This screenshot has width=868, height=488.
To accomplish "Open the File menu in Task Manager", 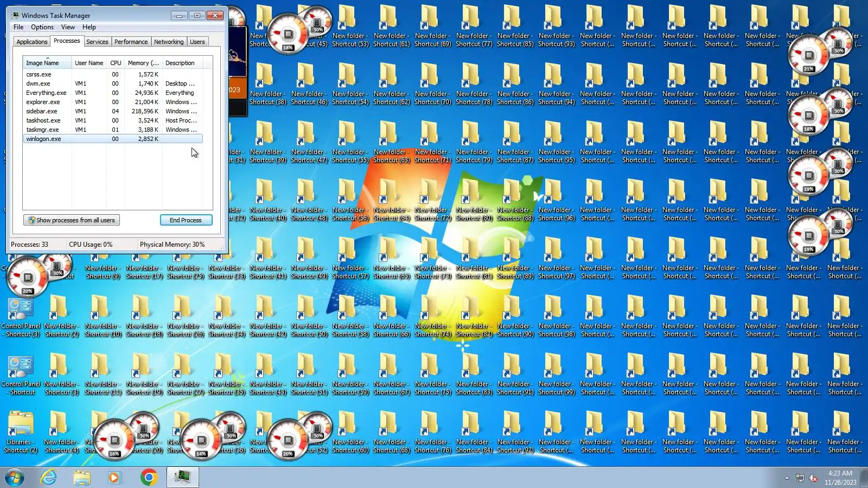I will coord(18,27).
